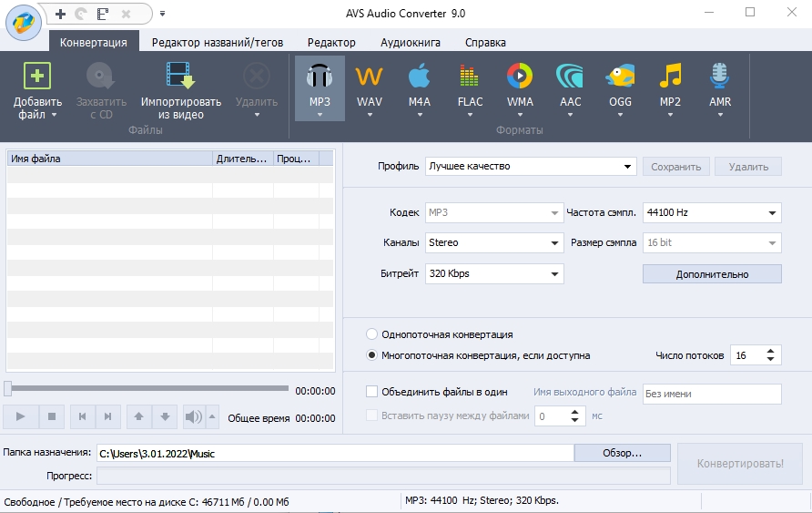The image size is (812, 513).
Task: Click the Browse (Обзор...) button
Action: point(622,453)
